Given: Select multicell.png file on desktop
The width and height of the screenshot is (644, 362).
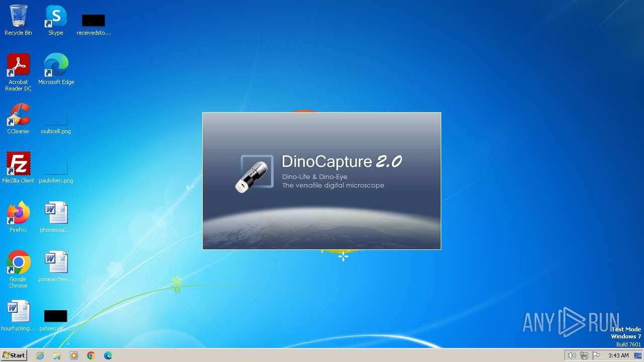Looking at the screenshot, I should point(56,123).
